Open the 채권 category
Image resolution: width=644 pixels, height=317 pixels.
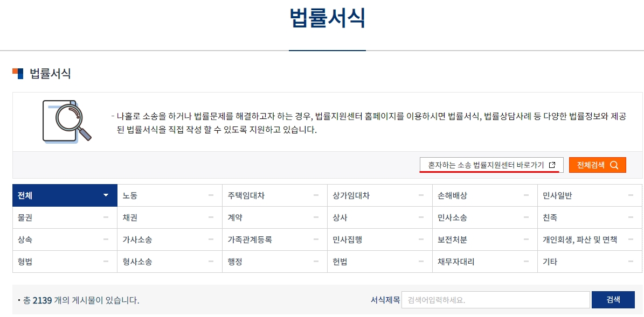(170, 218)
